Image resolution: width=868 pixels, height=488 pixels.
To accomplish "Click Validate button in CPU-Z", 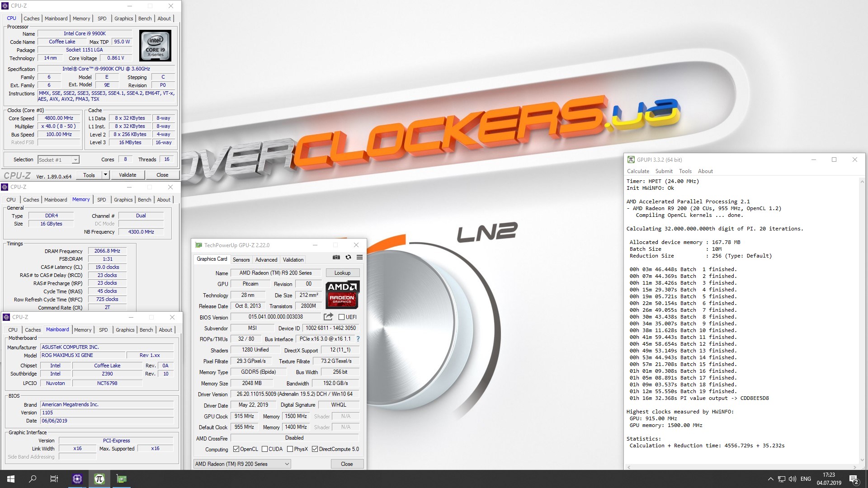I will click(127, 175).
